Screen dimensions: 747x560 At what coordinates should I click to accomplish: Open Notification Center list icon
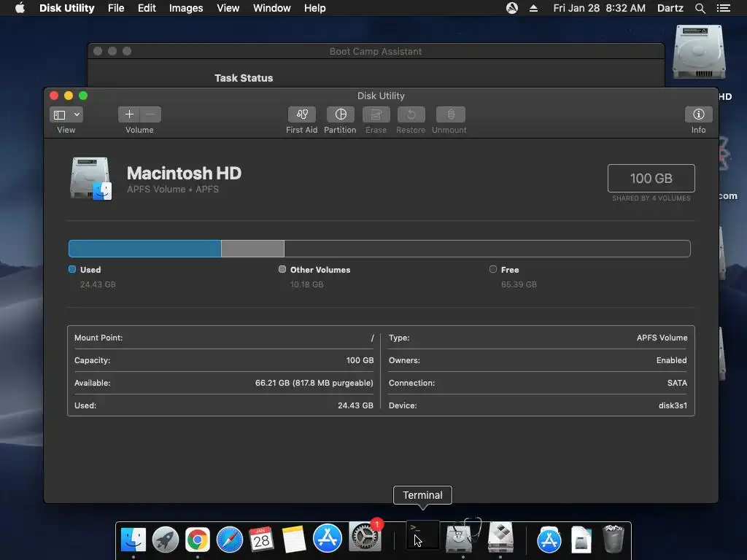(x=723, y=8)
